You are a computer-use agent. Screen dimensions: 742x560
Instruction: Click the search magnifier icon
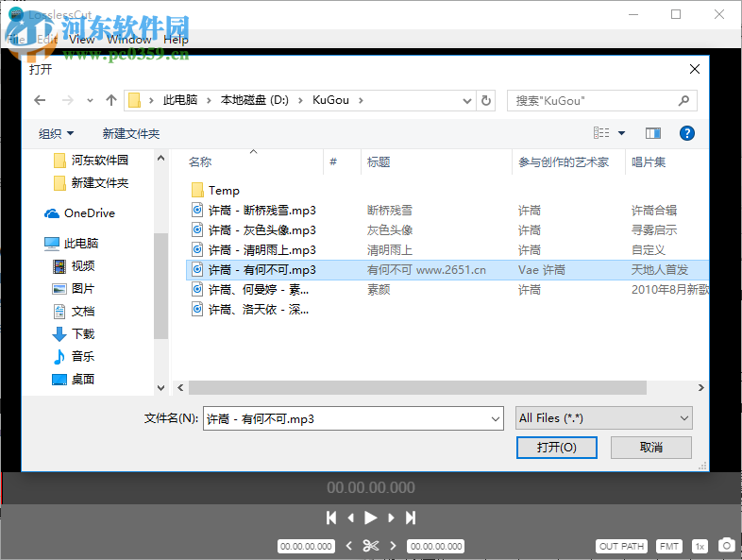(683, 100)
